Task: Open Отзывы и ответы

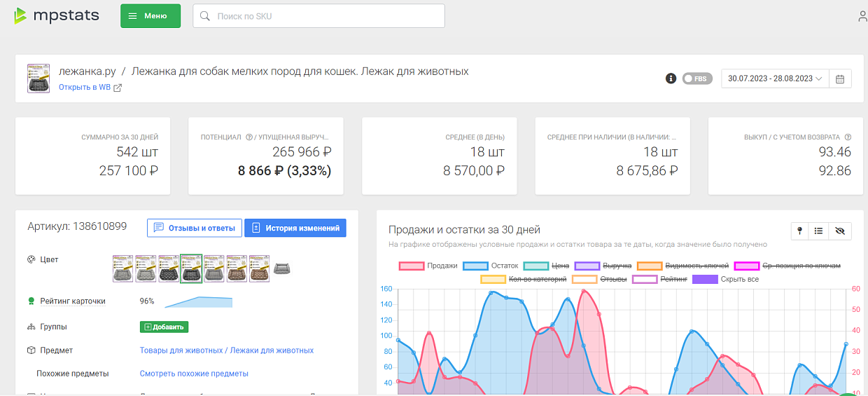Action: 195,228
